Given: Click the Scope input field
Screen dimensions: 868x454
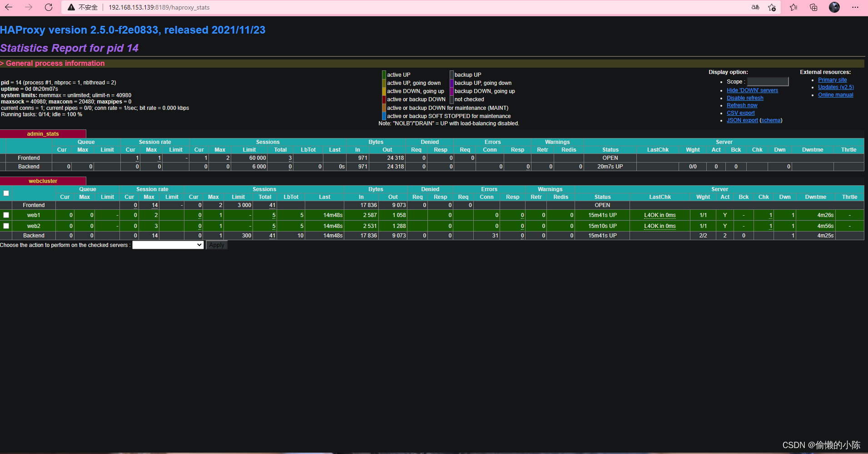Looking at the screenshot, I should tap(768, 82).
